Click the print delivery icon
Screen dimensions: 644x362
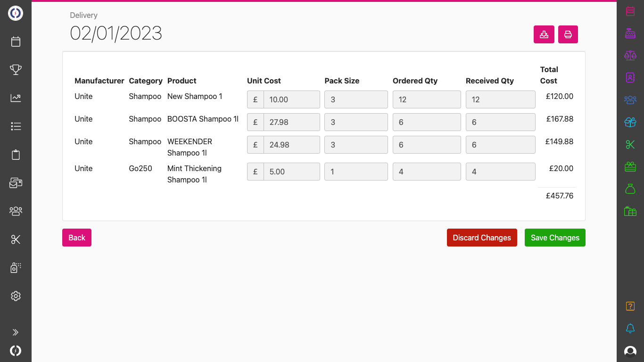[x=568, y=34]
